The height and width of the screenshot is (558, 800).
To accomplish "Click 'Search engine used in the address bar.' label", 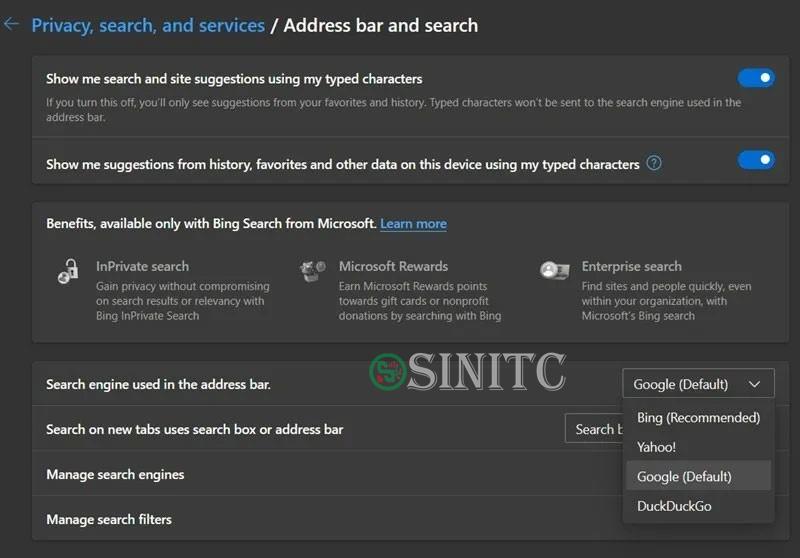I will [x=158, y=384].
